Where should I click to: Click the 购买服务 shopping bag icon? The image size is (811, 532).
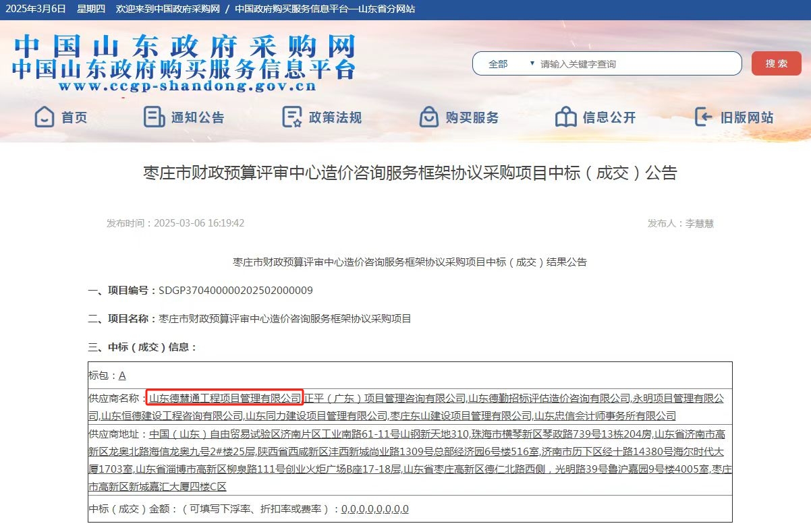tap(428, 117)
